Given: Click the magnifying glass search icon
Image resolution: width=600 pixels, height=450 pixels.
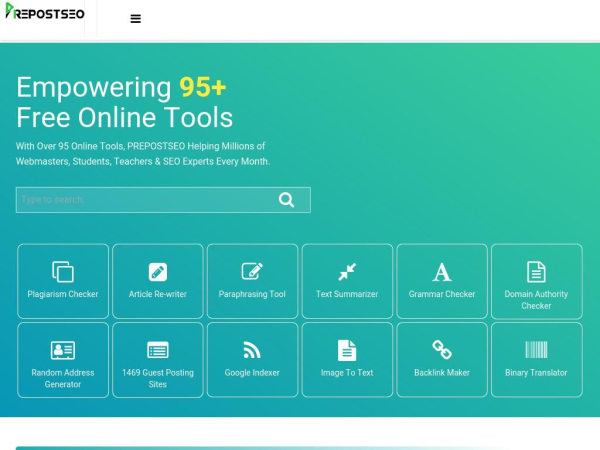Looking at the screenshot, I should coord(286,200).
